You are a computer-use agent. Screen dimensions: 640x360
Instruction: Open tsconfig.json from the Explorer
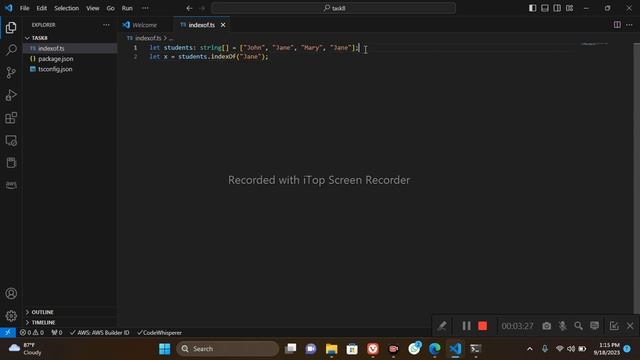point(70,69)
